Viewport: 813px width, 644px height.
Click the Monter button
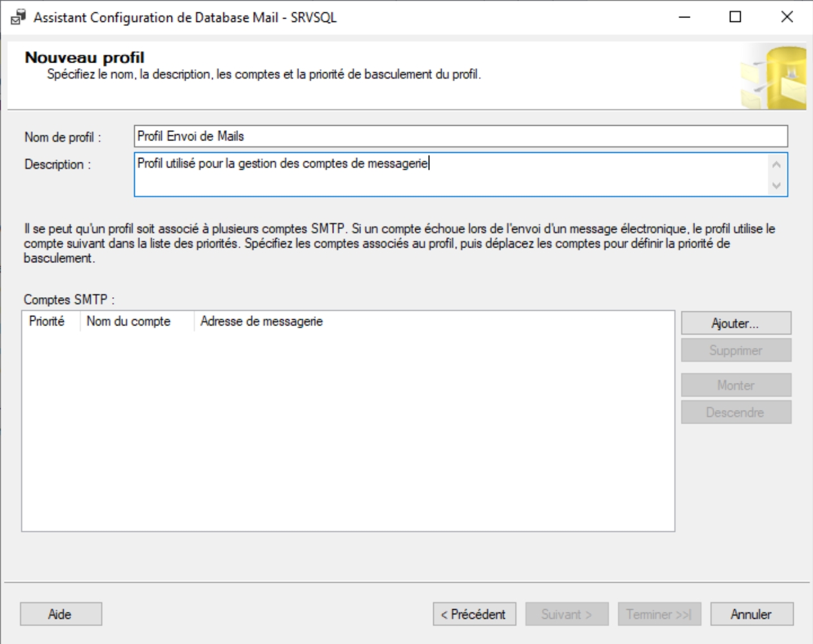(736, 385)
